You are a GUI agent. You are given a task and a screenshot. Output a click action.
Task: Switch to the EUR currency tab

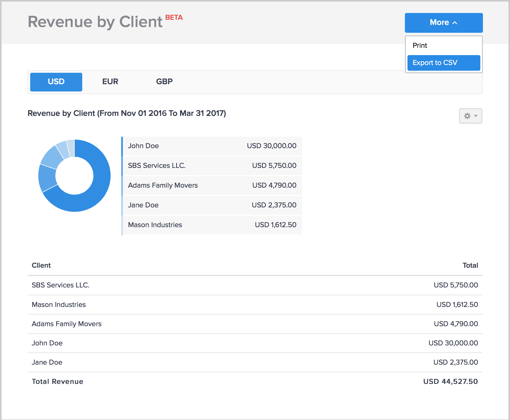pos(110,82)
